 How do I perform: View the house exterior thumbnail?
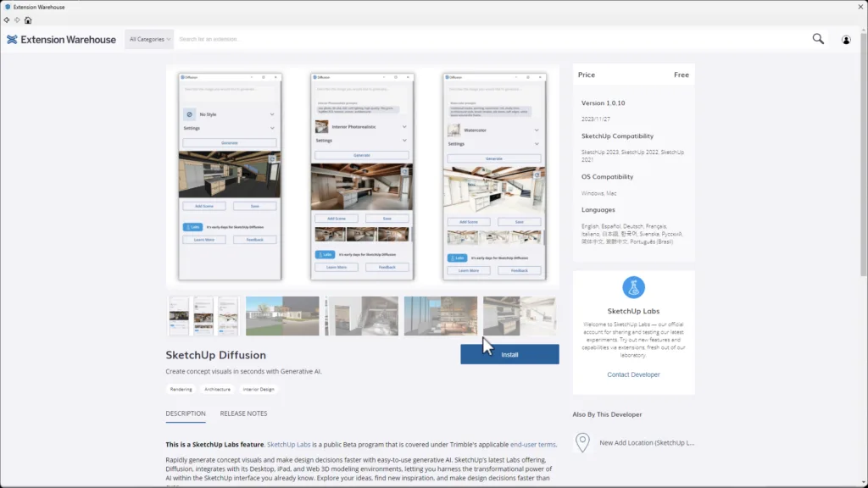click(x=282, y=316)
